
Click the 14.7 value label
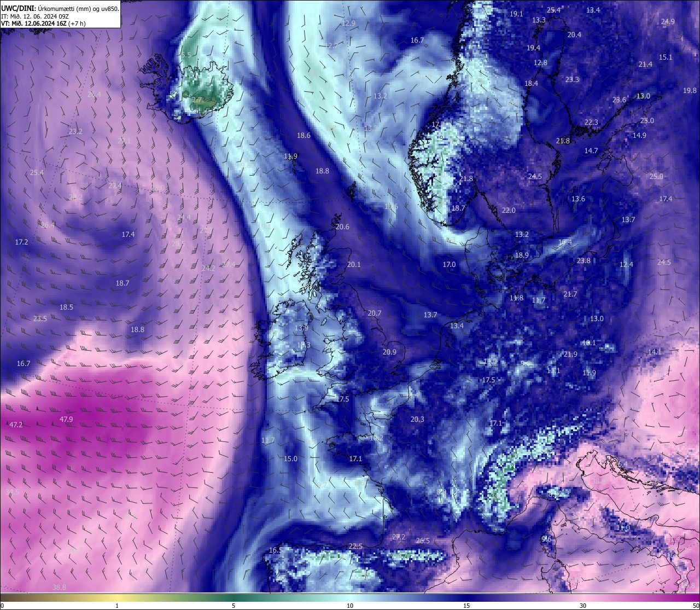pyautogui.click(x=591, y=151)
